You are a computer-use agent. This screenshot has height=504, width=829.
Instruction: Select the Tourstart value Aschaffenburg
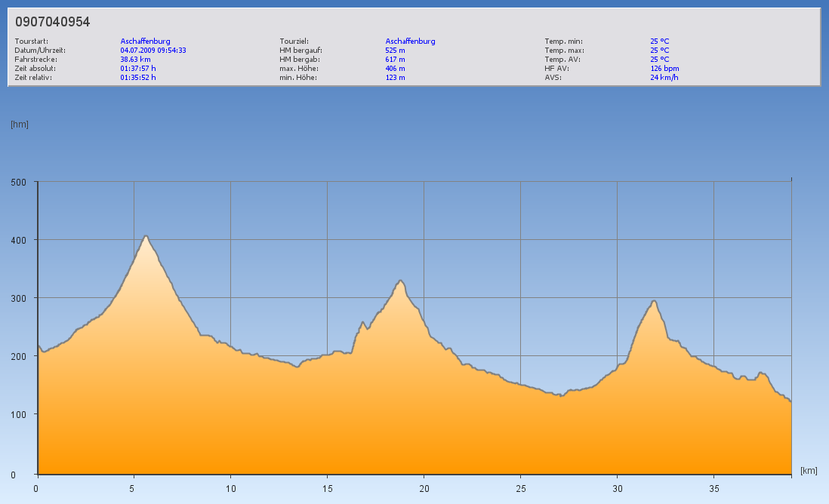(x=145, y=41)
